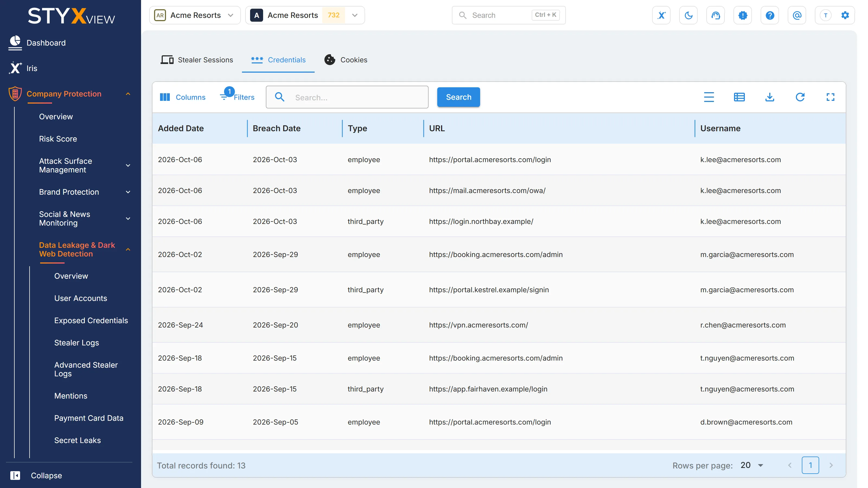Expand Social & News Monitoring menu

(x=128, y=219)
